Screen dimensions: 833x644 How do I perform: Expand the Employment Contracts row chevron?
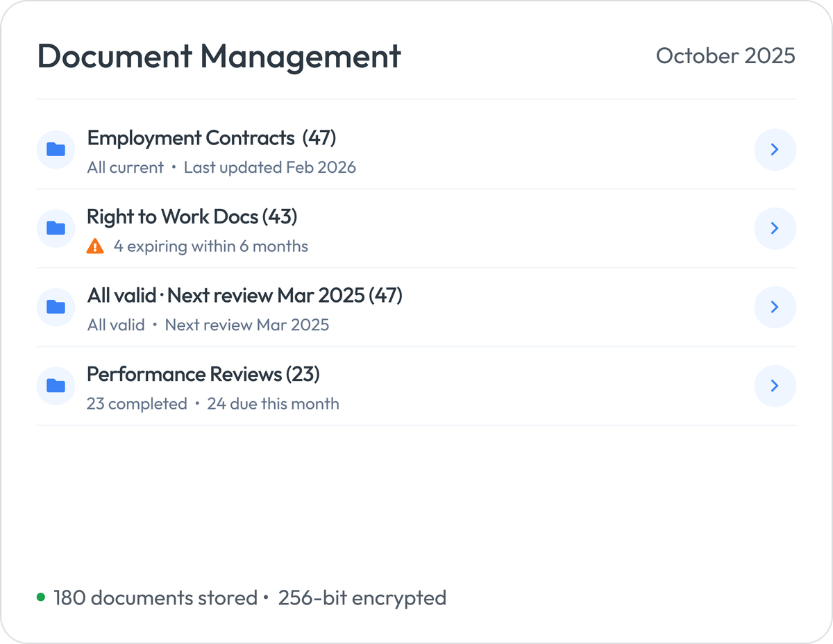pyautogui.click(x=775, y=149)
